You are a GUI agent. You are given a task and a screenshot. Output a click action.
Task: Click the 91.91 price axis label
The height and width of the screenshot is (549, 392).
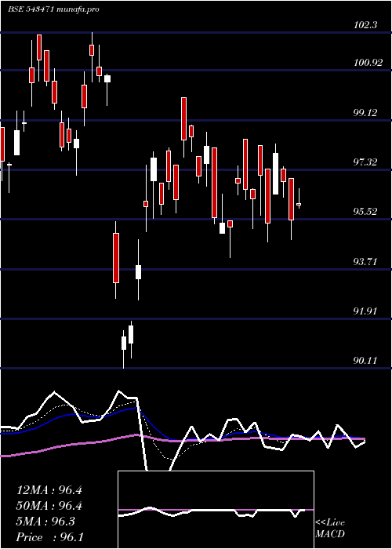click(365, 311)
